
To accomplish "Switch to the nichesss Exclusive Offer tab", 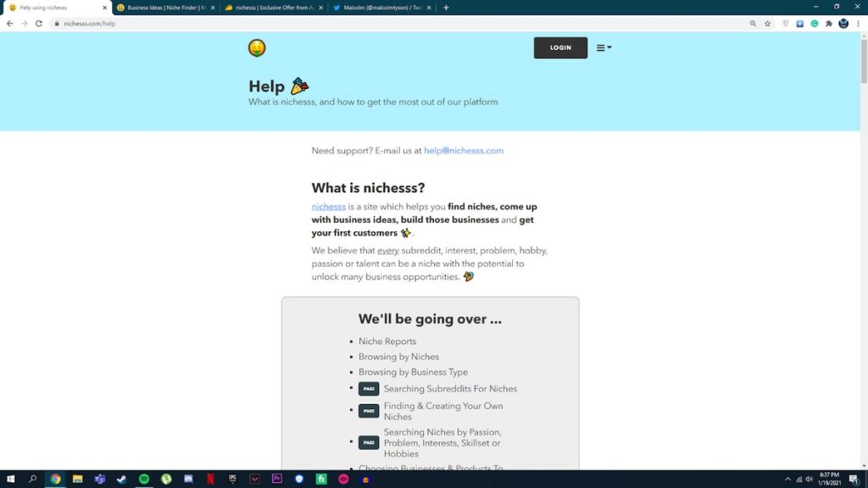I will pyautogui.click(x=274, y=8).
